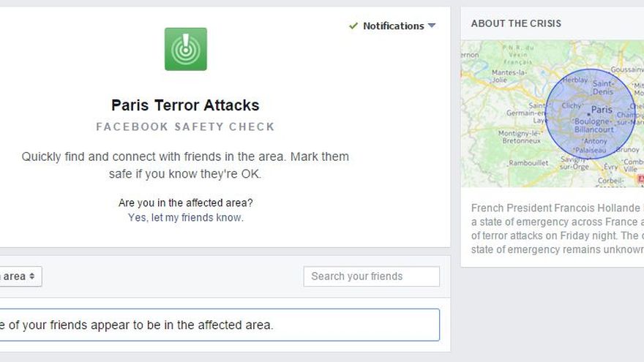Expand the area filter dropdown
Screen dimensions: 644x362
(20, 276)
